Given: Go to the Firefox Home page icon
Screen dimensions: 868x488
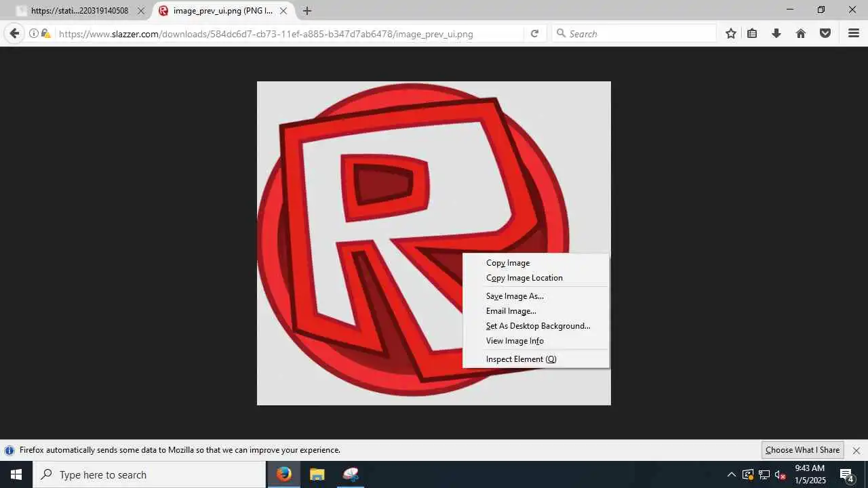Looking at the screenshot, I should pyautogui.click(x=801, y=33).
